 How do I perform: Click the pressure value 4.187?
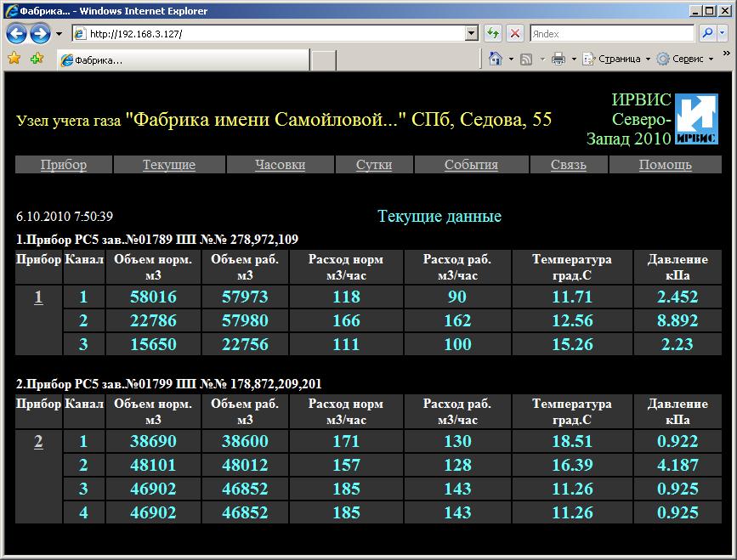point(677,465)
